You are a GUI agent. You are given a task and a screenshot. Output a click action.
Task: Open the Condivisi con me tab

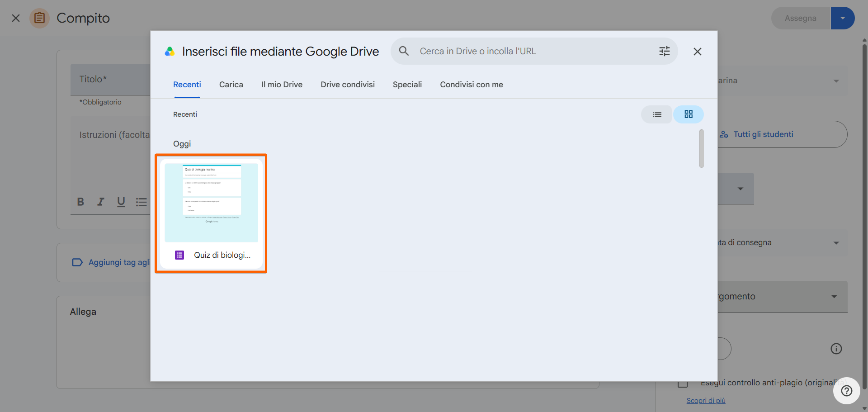472,85
